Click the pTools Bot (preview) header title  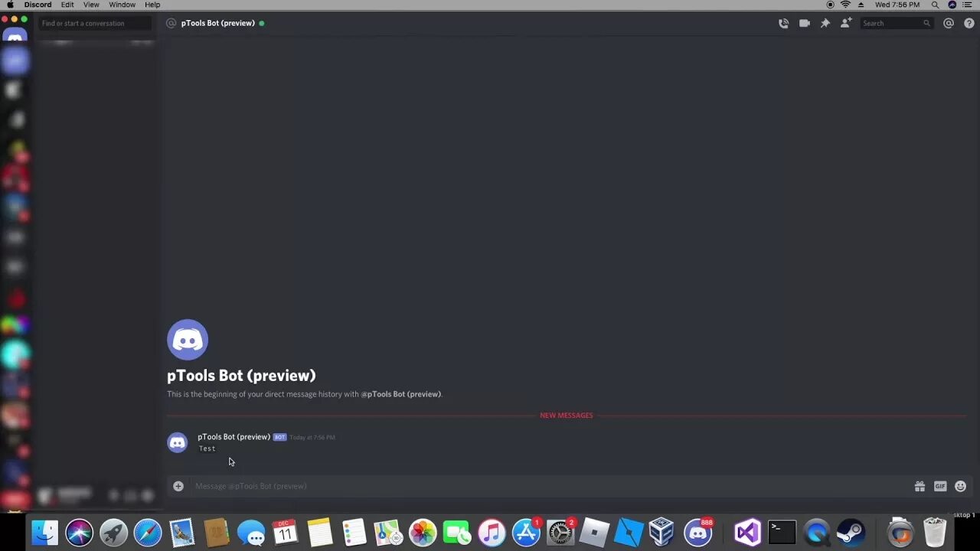coord(217,24)
